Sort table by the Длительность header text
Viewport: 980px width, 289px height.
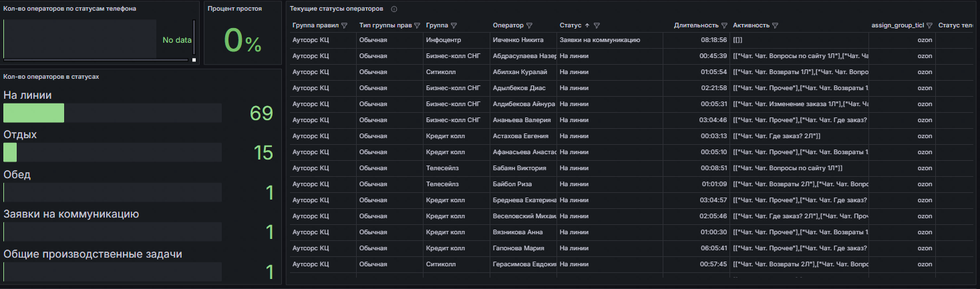(696, 25)
